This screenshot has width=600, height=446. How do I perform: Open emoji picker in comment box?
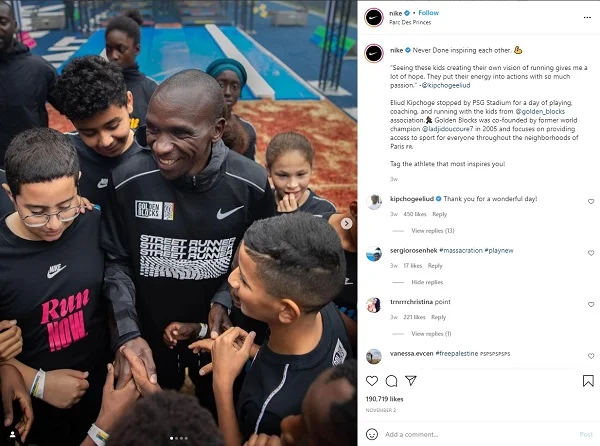click(372, 434)
